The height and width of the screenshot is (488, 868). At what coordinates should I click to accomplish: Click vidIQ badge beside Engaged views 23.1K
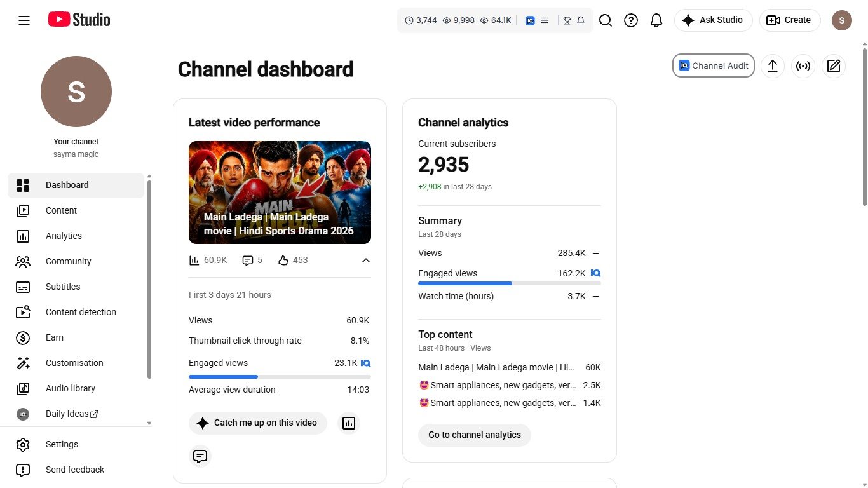click(365, 363)
